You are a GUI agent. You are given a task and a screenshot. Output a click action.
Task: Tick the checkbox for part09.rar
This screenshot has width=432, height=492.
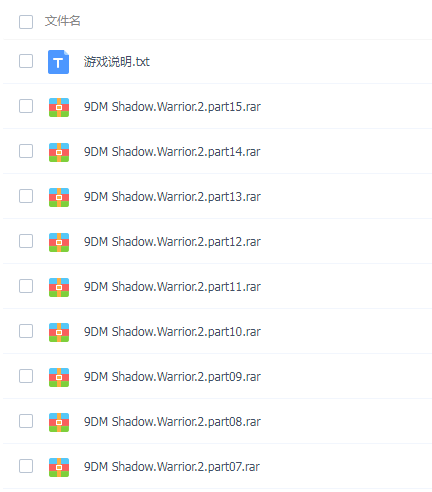[26, 376]
